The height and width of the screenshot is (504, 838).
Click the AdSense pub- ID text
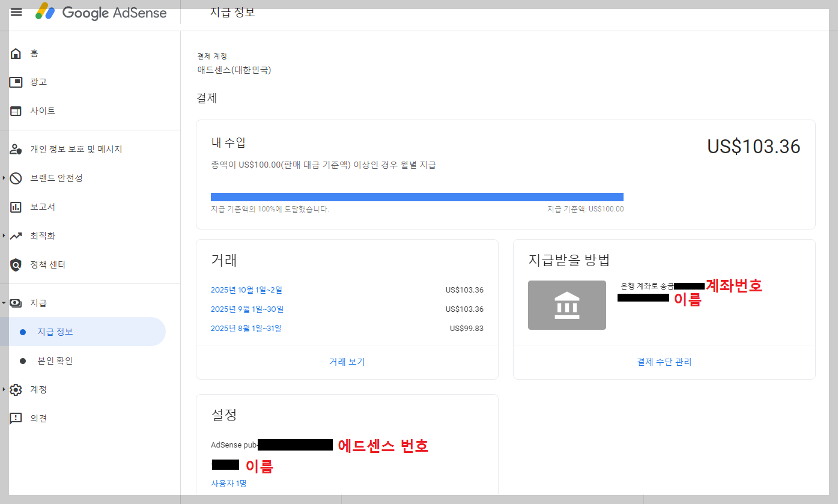coord(234,445)
